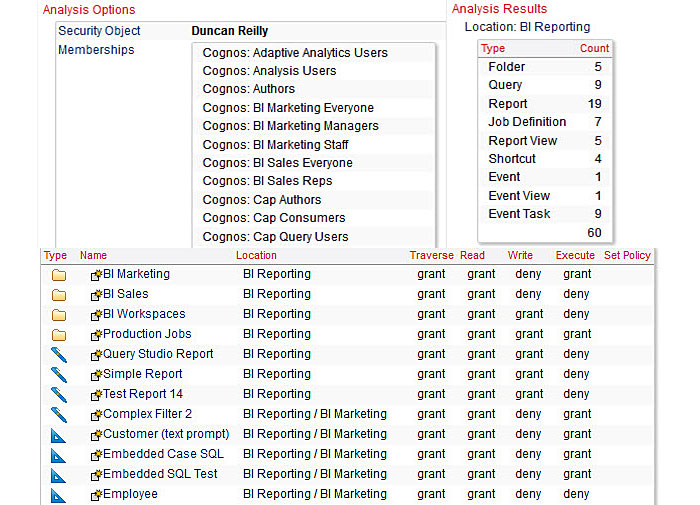The height and width of the screenshot is (505, 700).
Task: Click the total count '60'
Action: point(594,233)
